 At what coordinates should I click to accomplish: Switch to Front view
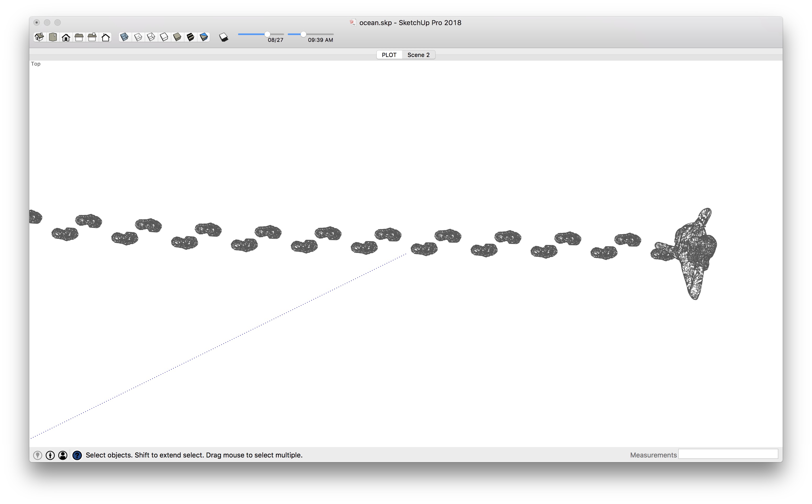tap(66, 37)
